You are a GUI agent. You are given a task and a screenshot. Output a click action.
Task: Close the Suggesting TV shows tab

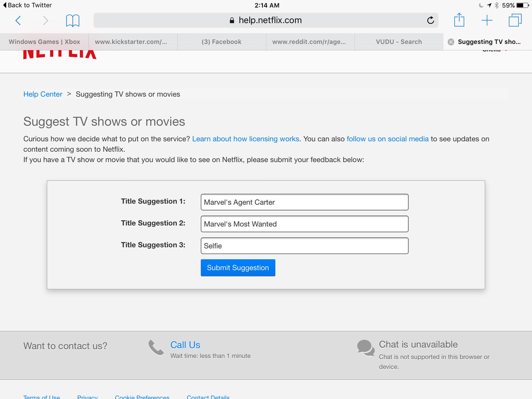click(451, 42)
